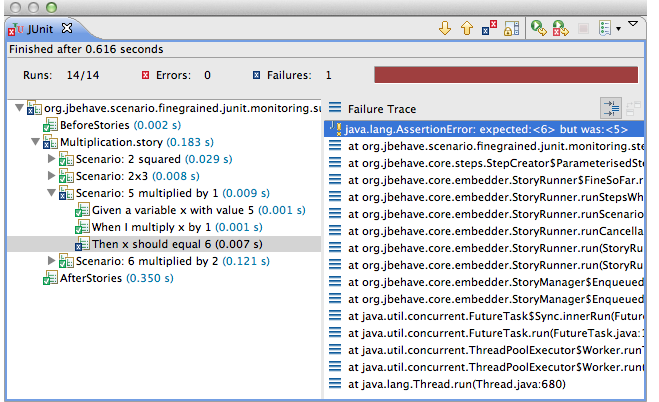Image resolution: width=659 pixels, height=402 pixels.
Task: Click the green window zoom button
Action: click(x=51, y=7)
